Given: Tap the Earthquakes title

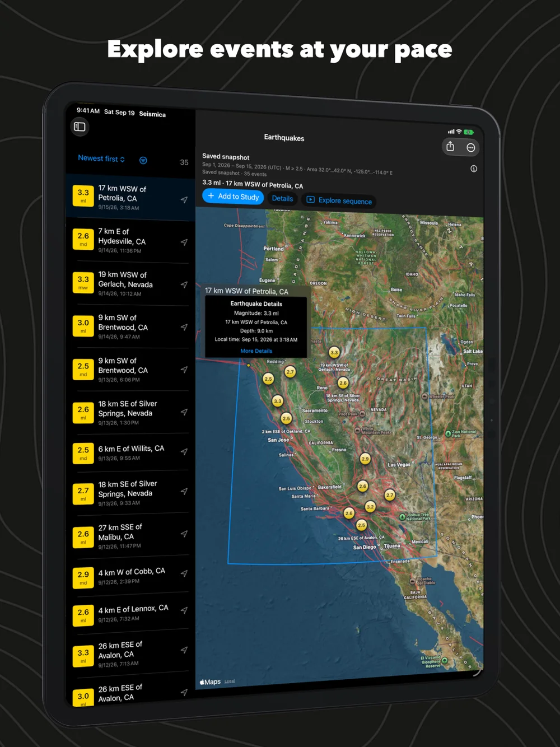Looking at the screenshot, I should point(284,138).
